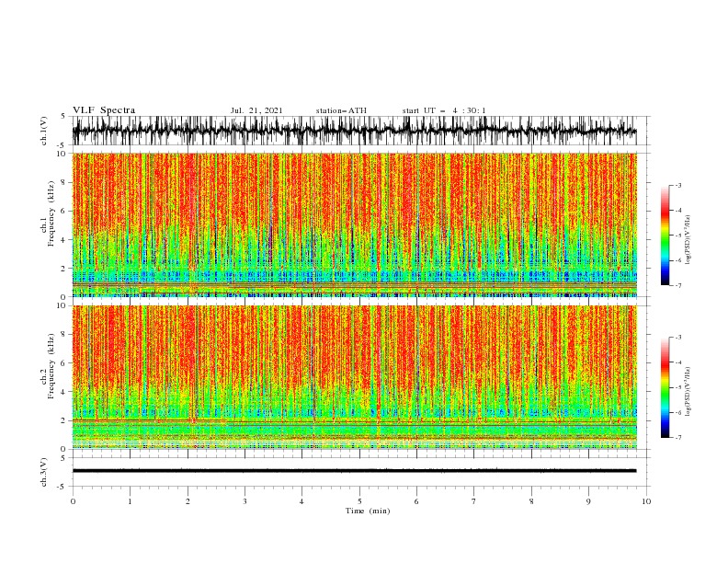728x563 pixels.
Task: Click the "-3" tick on ch.1 color bar
Action: click(677, 185)
